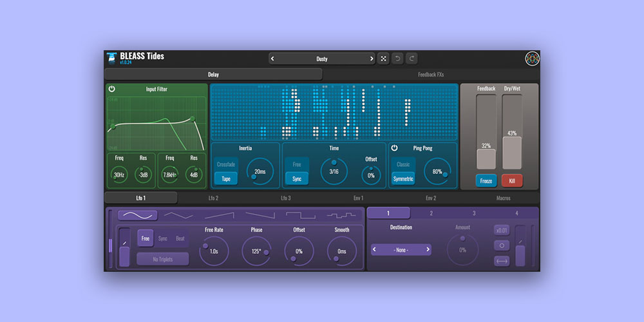Toggle the Ping Pong power button
644x322 pixels.
pos(395,148)
